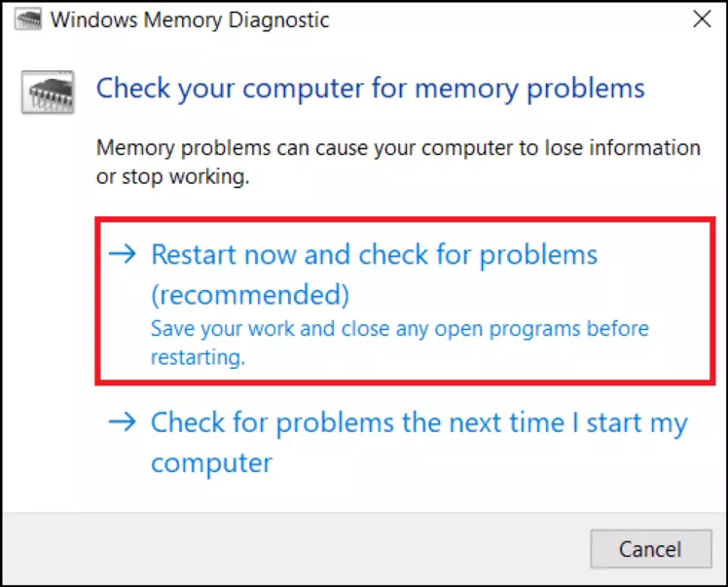728x587 pixels.
Task: Click the arrow beside Check for problems next time
Action: tap(124, 423)
